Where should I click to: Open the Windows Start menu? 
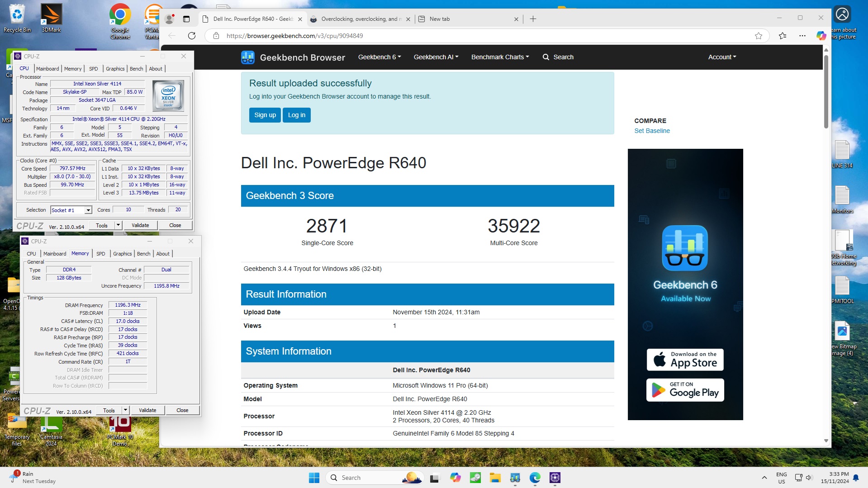click(x=314, y=478)
